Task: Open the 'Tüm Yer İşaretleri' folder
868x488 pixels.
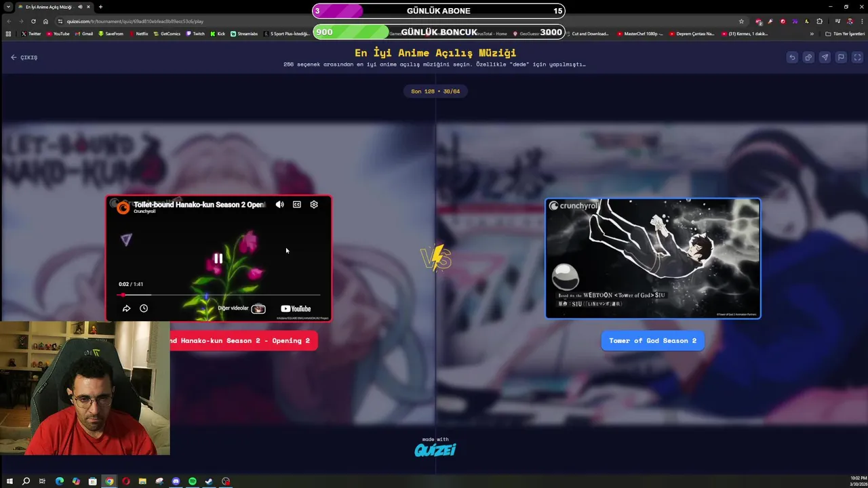Action: click(845, 34)
